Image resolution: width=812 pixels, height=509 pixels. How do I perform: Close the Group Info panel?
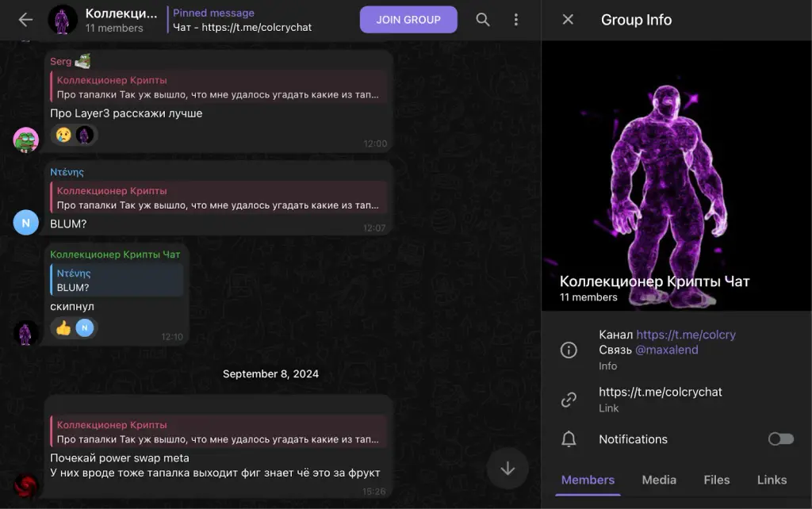coord(568,20)
